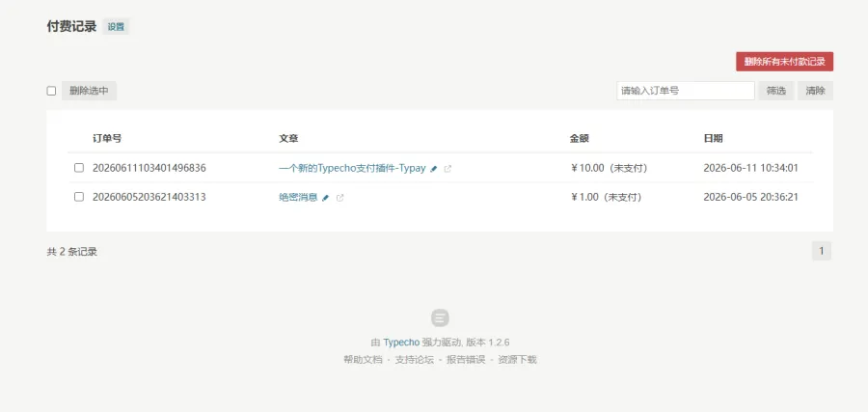Screen dimensions: 868x412
Task: Open the 设置 link beside 付费记录
Action: click(116, 27)
